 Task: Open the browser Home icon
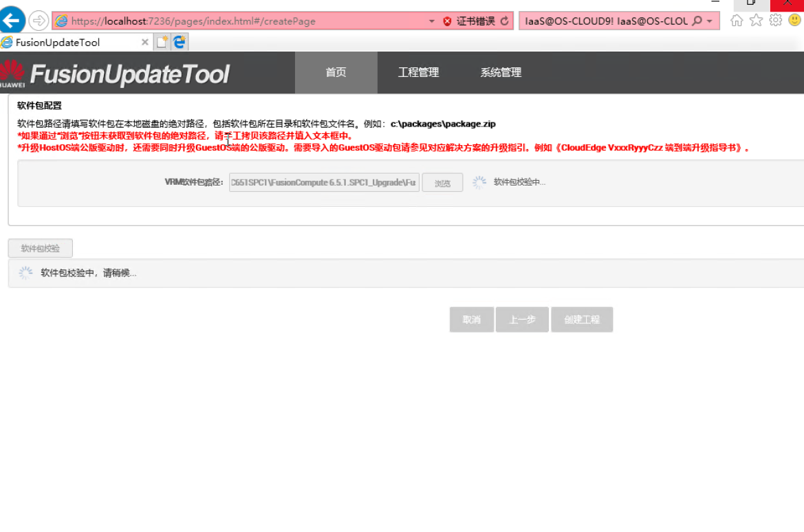click(x=737, y=21)
